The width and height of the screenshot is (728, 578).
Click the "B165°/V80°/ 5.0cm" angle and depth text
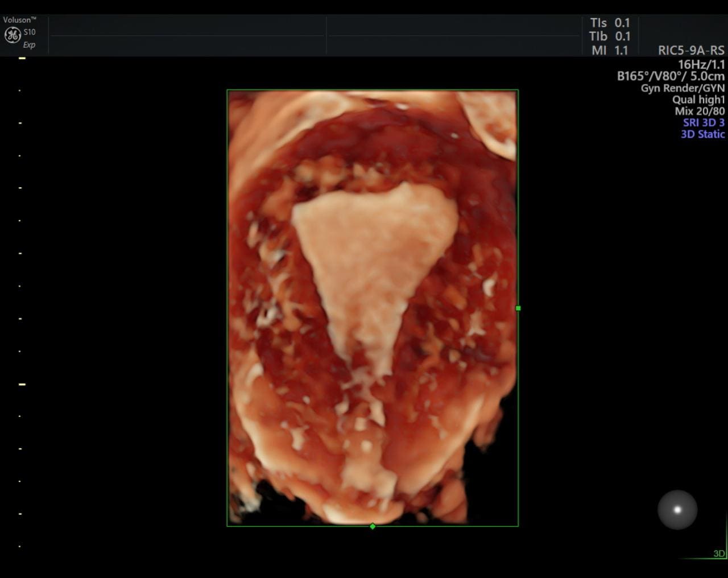tap(671, 76)
